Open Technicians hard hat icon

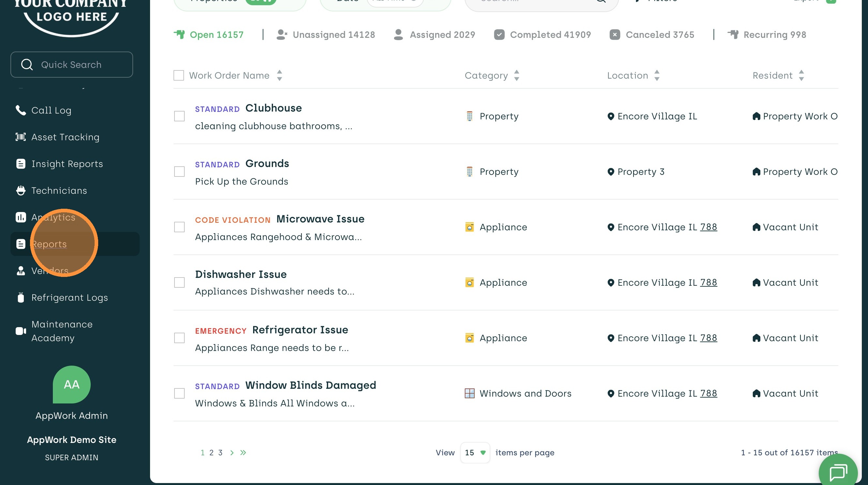coord(21,190)
